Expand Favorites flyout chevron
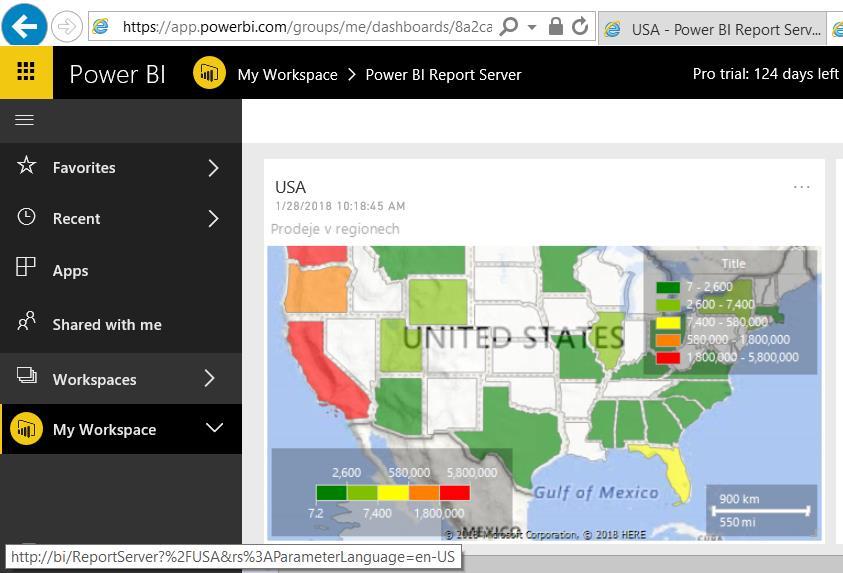 (x=213, y=168)
